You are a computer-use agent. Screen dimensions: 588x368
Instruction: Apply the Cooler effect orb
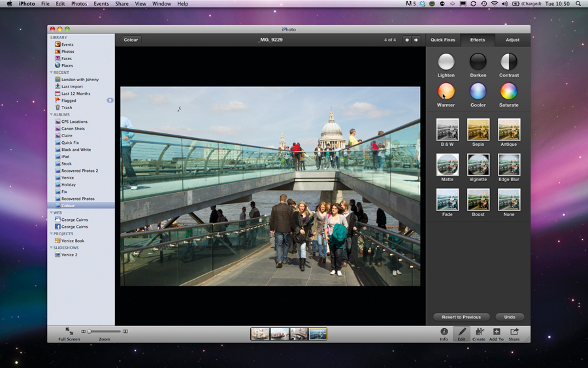click(x=478, y=92)
